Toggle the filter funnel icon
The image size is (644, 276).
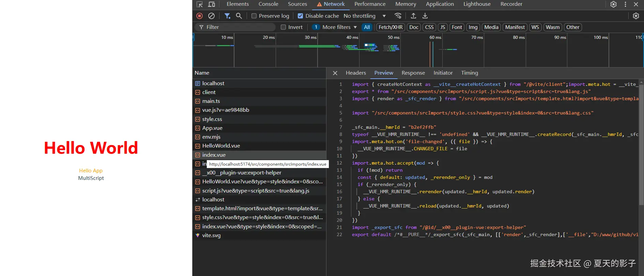pos(227,16)
